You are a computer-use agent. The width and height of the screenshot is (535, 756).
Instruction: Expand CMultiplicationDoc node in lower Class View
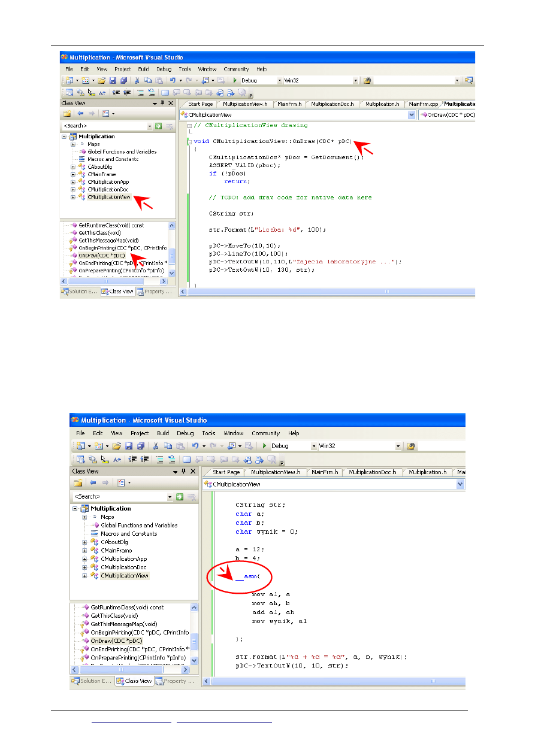click(85, 567)
